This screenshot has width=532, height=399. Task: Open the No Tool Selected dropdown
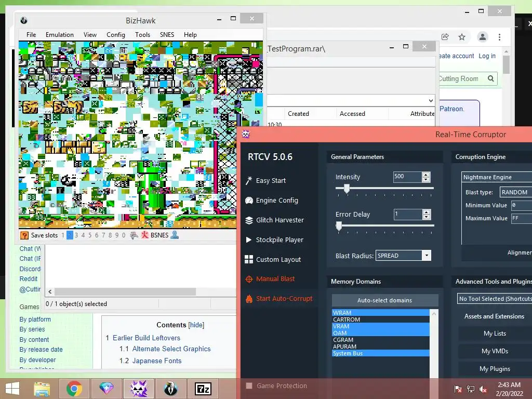[495, 299]
